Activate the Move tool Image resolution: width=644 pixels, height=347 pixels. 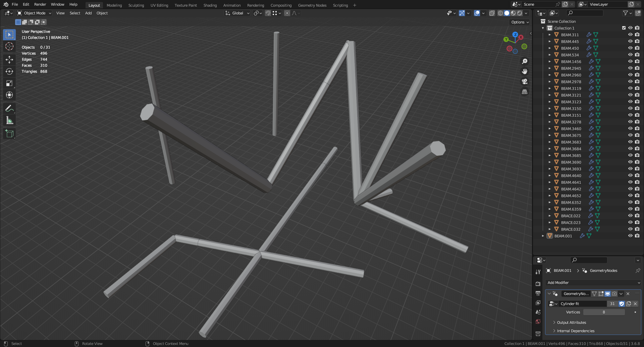pos(9,60)
